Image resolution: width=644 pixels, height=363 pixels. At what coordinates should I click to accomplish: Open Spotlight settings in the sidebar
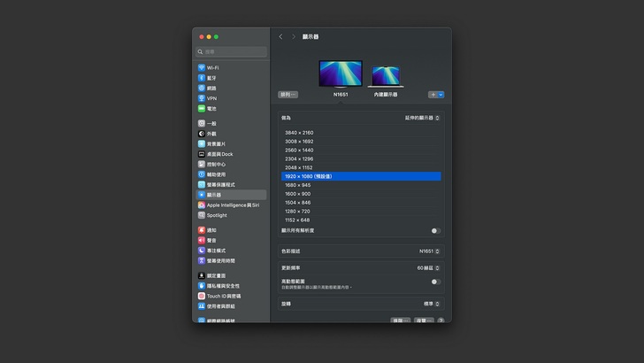217,215
